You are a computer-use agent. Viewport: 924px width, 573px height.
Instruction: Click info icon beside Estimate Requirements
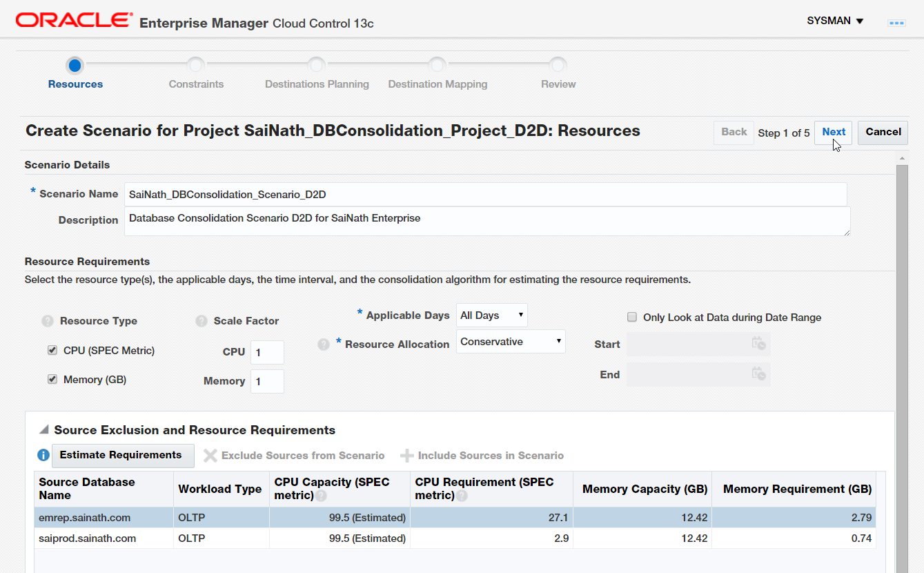coord(43,455)
